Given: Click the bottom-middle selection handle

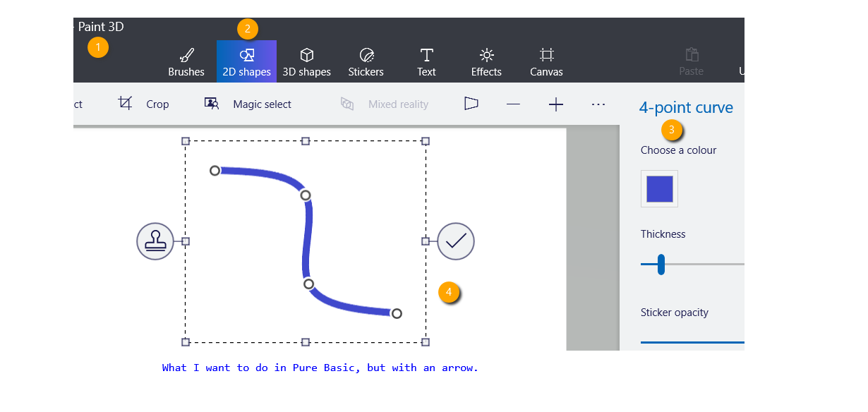Looking at the screenshot, I should click(x=306, y=342).
